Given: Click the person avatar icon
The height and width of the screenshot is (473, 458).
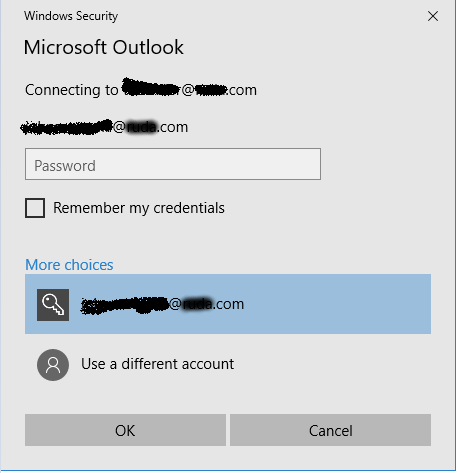Looking at the screenshot, I should 53,365.
